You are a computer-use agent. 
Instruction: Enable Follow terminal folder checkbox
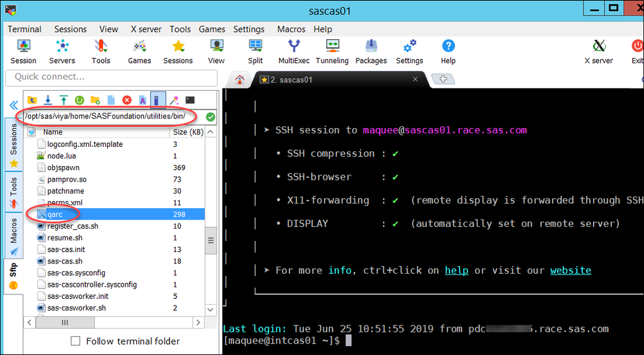click(x=75, y=341)
